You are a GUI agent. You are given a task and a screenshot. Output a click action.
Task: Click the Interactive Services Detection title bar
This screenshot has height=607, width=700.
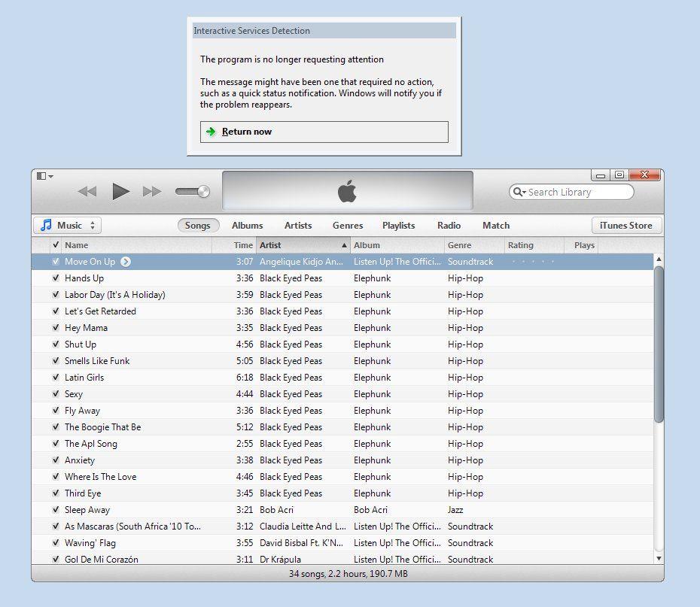[x=324, y=31]
